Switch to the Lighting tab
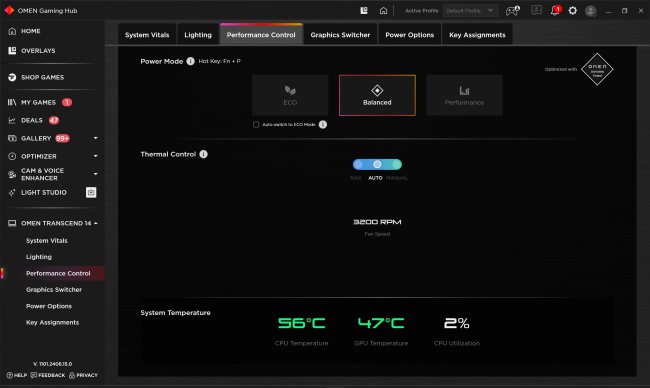The height and width of the screenshot is (388, 650). [198, 35]
